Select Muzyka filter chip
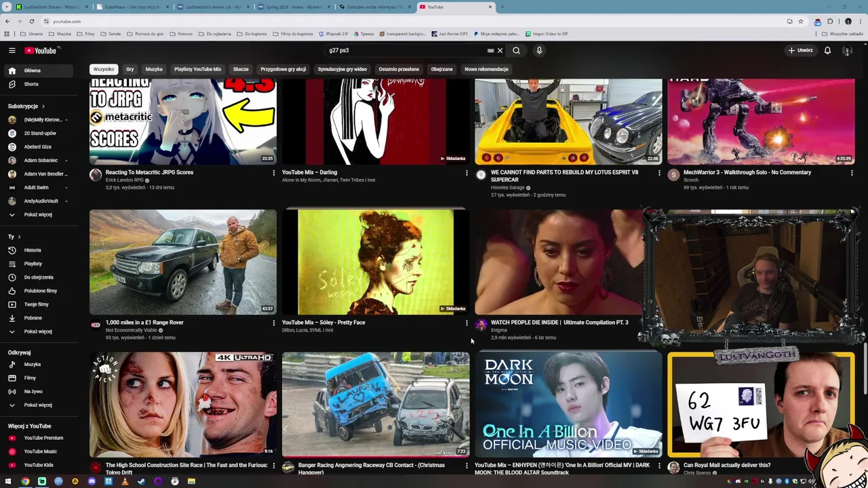 [154, 69]
